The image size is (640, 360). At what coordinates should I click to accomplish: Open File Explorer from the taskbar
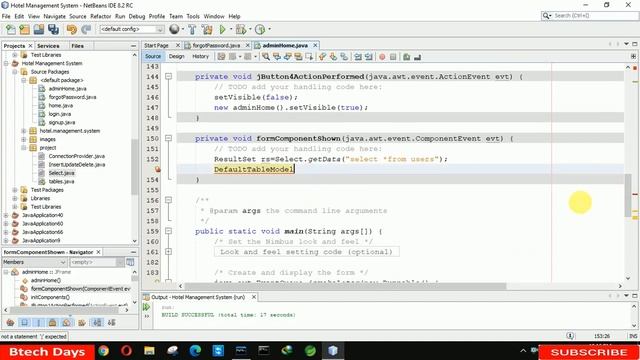pyautogui.click(x=149, y=351)
